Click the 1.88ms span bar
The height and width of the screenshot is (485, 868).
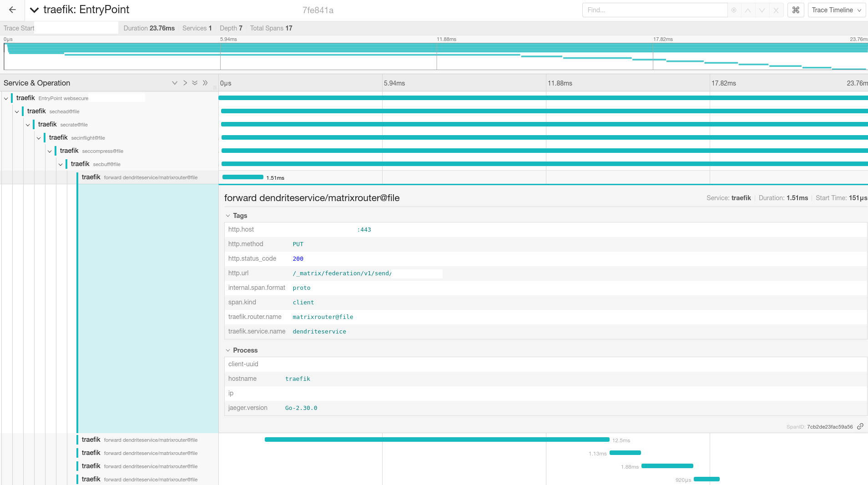click(667, 466)
